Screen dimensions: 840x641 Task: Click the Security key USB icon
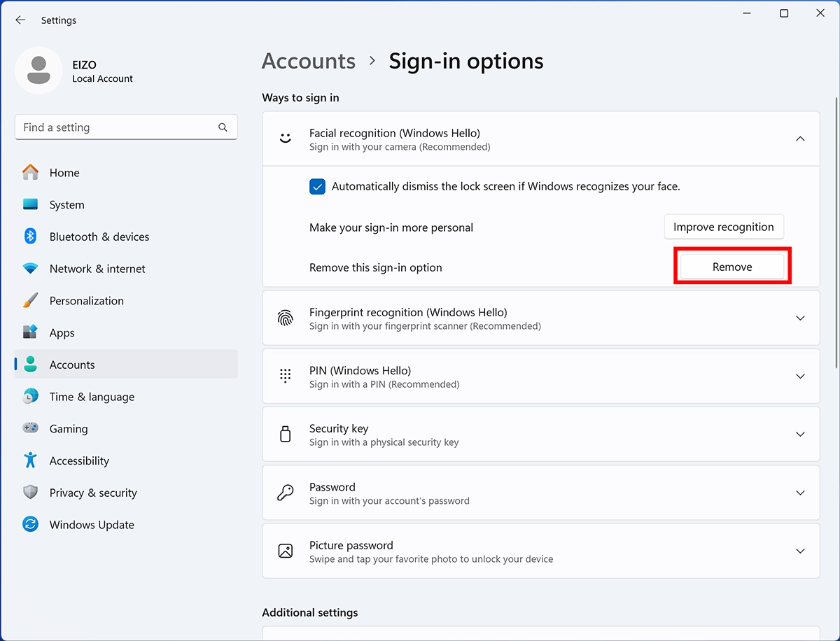(x=285, y=434)
